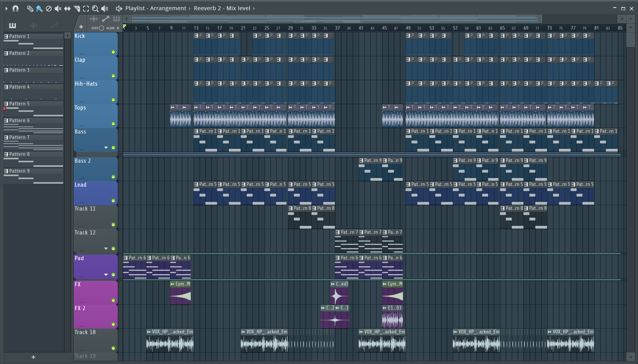Switch picker to automation clips tab
Viewport: 638px width, 364px height.
[54, 25]
